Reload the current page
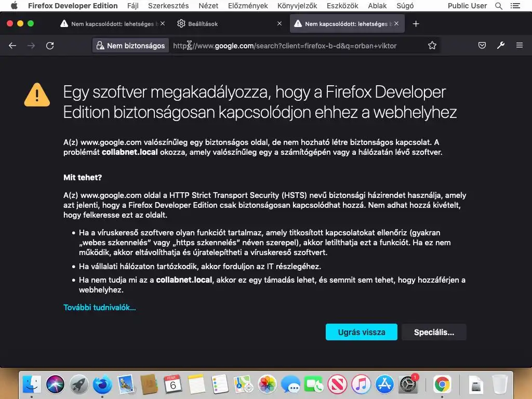 coord(50,46)
